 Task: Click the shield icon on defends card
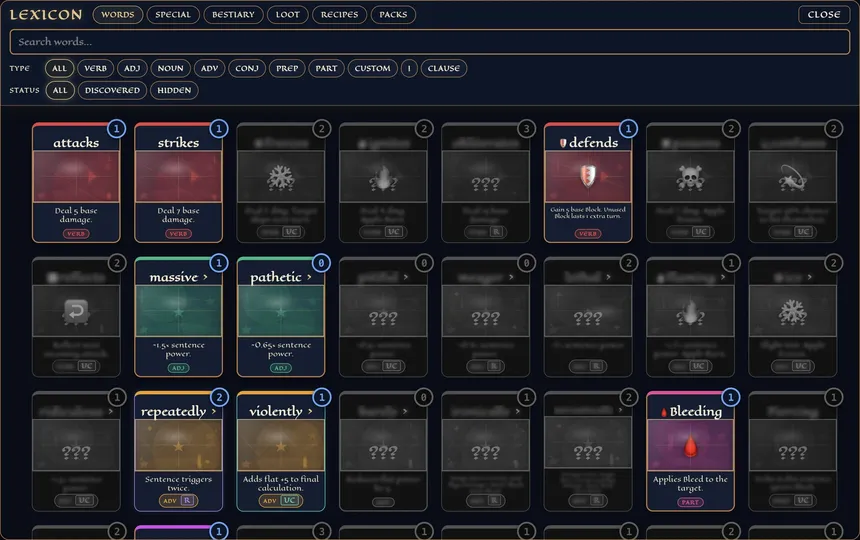coord(587,176)
